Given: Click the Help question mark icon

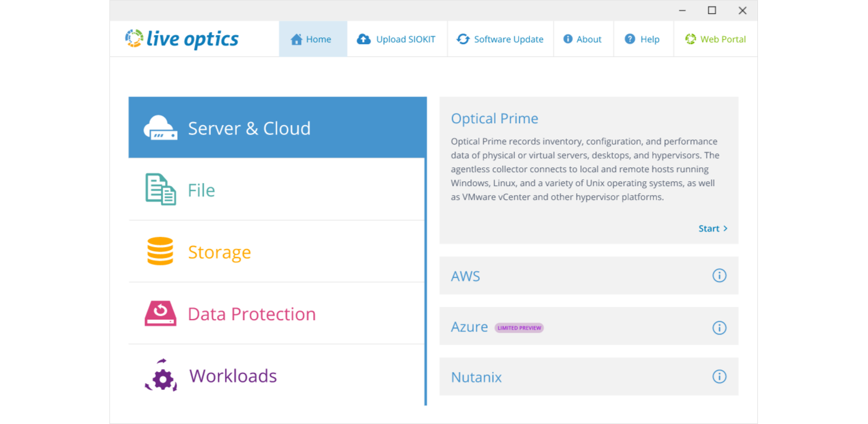Looking at the screenshot, I should pos(630,39).
